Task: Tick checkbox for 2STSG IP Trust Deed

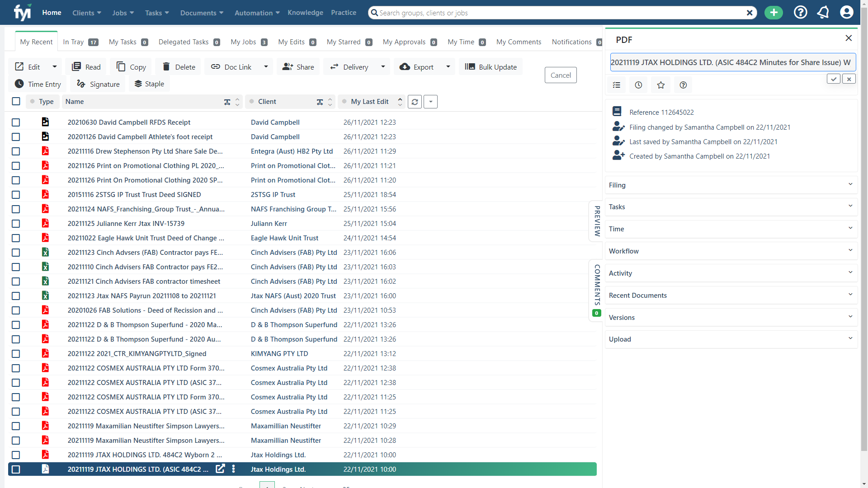Action: click(16, 195)
